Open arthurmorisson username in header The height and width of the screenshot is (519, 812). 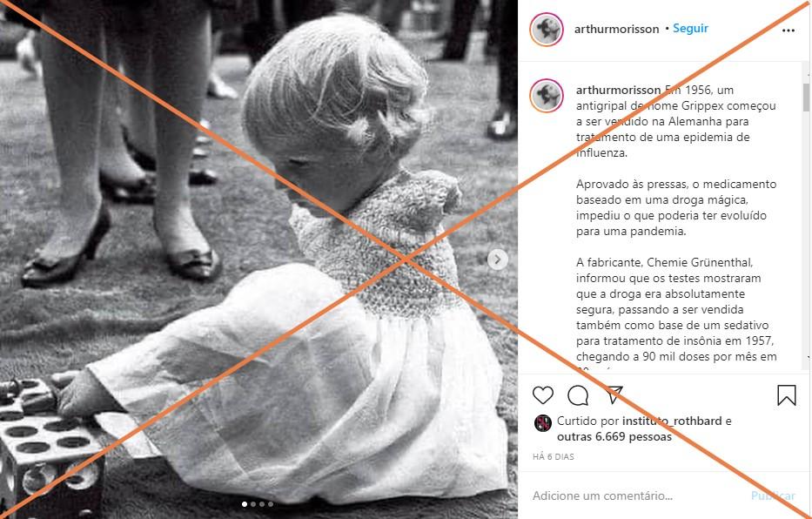point(616,29)
